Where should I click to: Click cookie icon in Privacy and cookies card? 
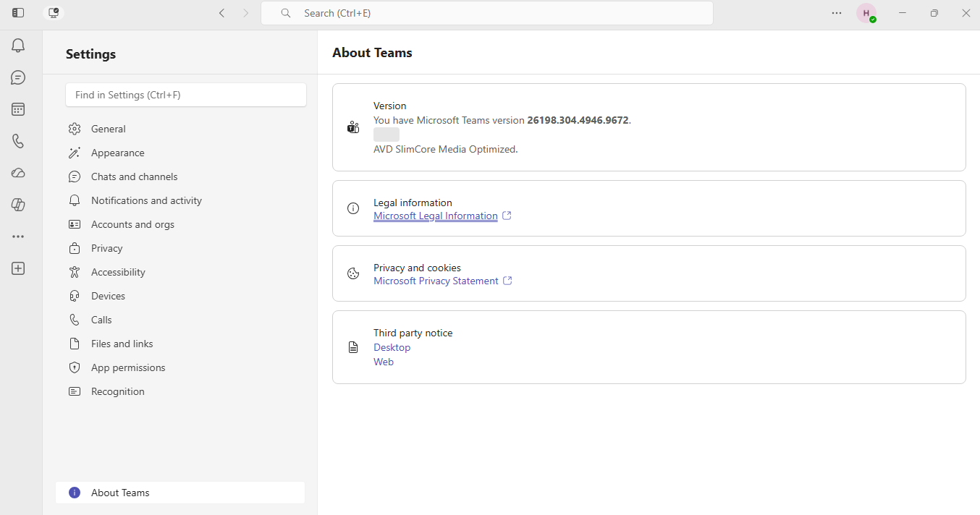coord(353,273)
